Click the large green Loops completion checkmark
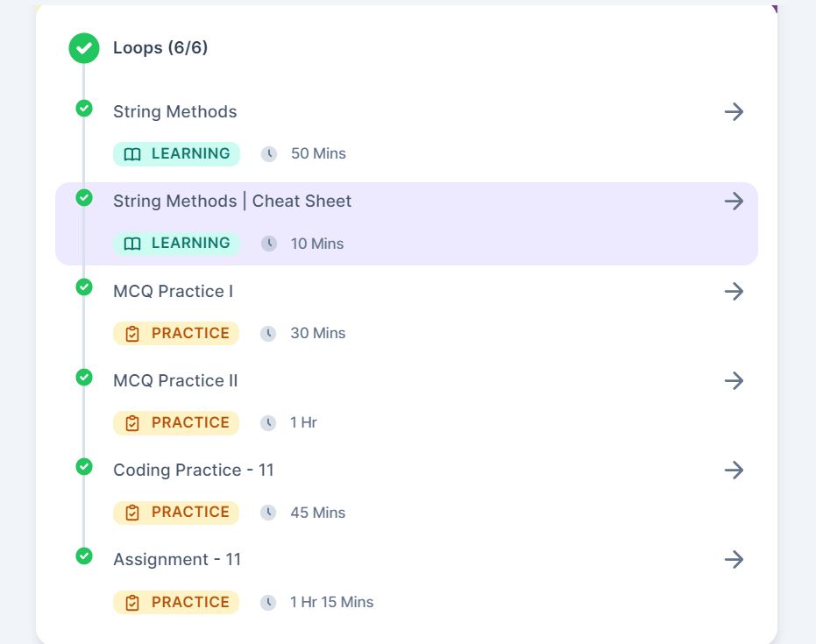 tap(84, 48)
